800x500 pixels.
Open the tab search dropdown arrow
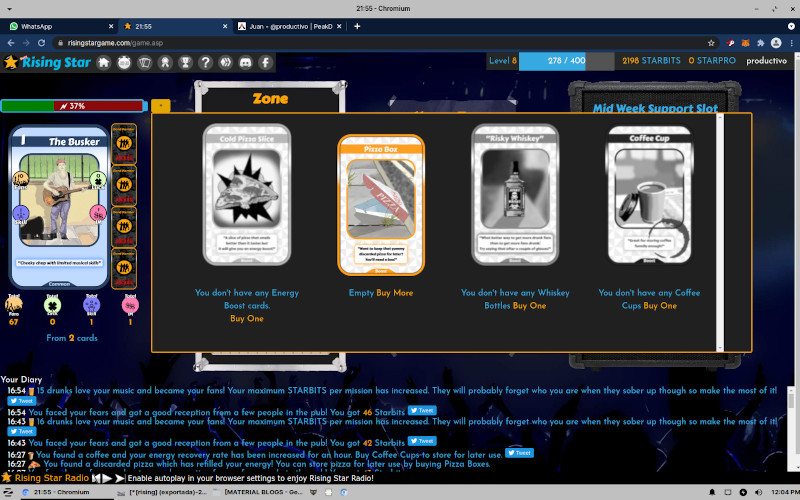[791, 27]
